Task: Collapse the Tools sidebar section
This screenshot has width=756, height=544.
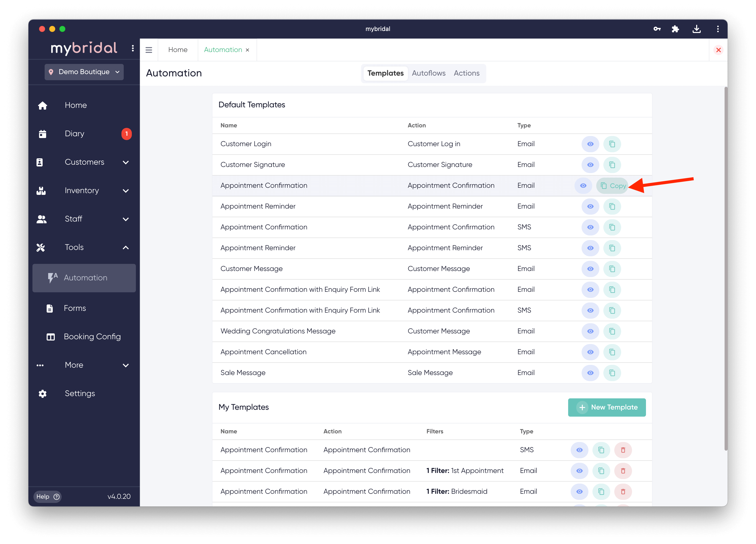Action: tap(126, 247)
